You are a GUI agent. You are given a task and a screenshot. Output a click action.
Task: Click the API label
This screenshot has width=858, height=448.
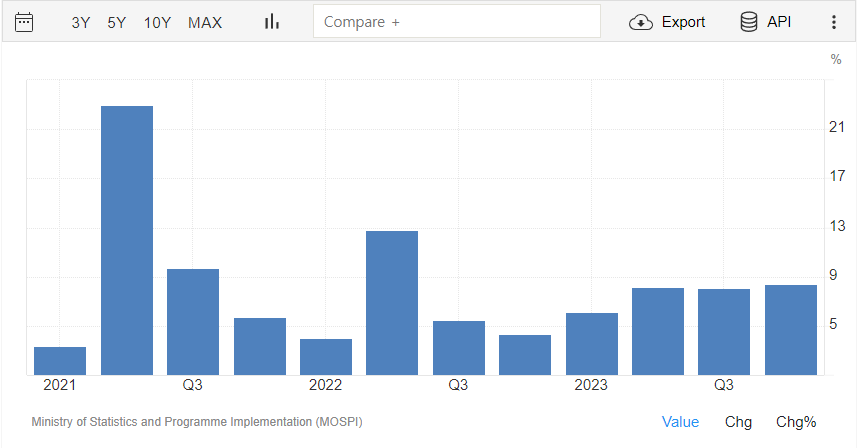[x=779, y=22]
